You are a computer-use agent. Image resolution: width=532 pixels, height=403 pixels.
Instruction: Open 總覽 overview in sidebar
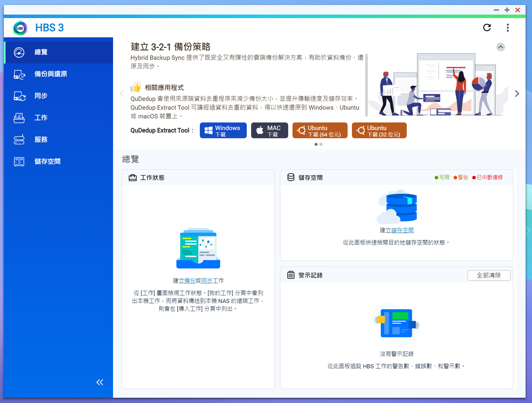point(59,52)
